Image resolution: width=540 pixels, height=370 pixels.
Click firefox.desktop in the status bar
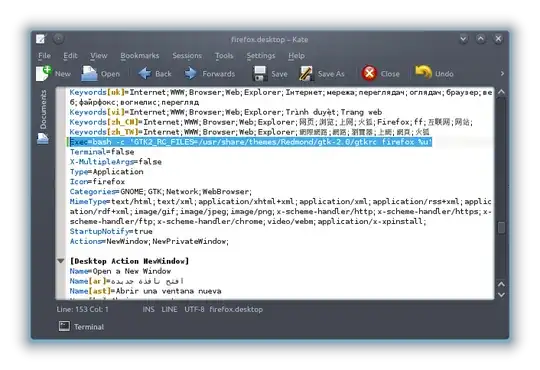pyautogui.click(x=236, y=309)
